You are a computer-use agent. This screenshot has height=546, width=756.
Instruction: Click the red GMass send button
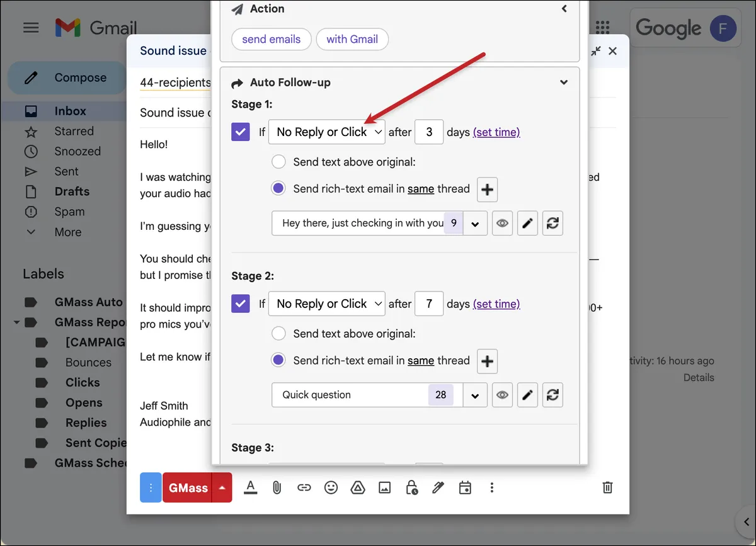click(188, 487)
